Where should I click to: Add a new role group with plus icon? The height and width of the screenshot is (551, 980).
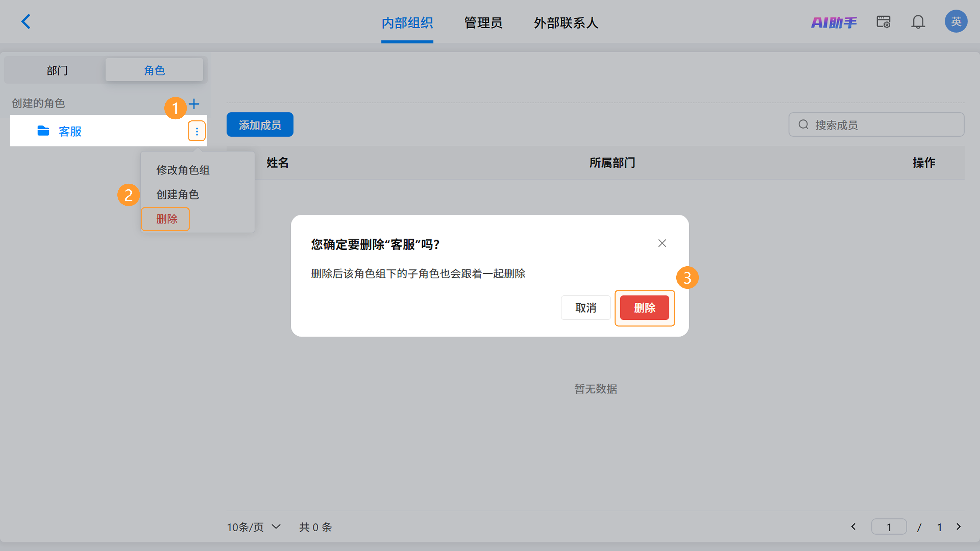194,104
